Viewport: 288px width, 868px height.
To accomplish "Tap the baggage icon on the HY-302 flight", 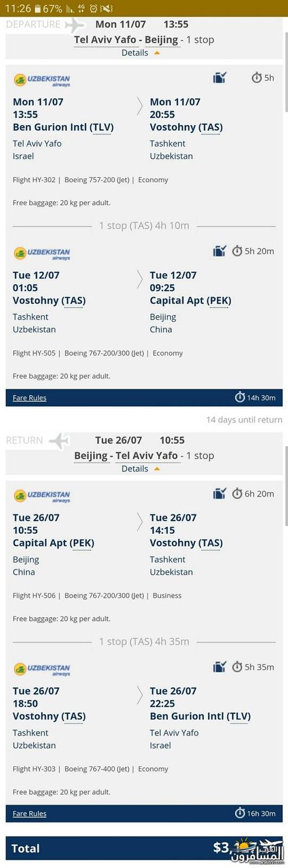I will pyautogui.click(x=220, y=78).
